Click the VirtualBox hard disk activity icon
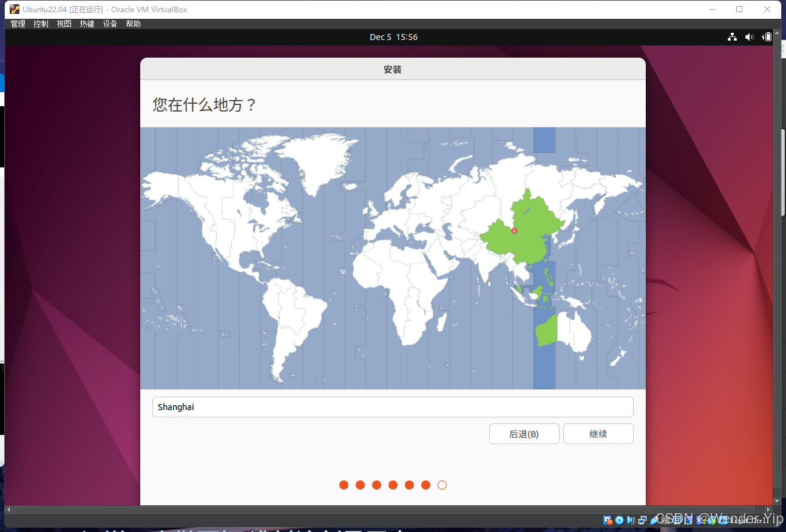786x532 pixels. (x=608, y=520)
